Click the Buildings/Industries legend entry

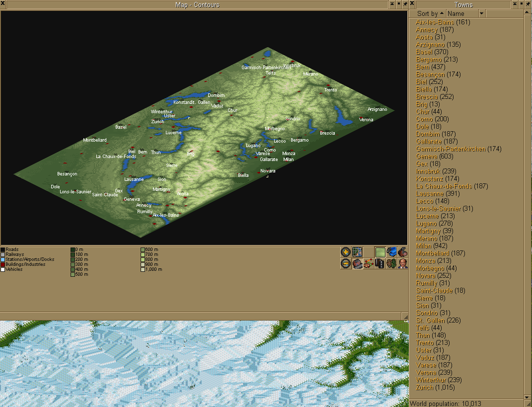(x=23, y=264)
